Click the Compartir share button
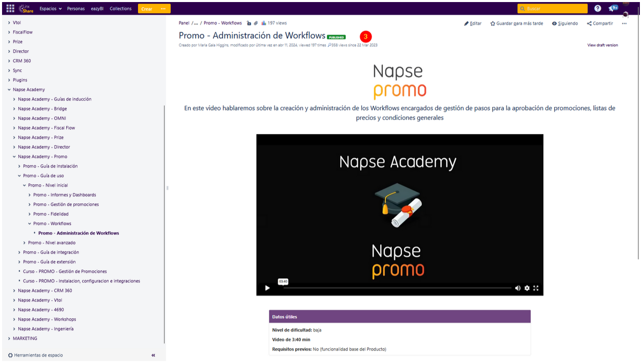This screenshot has width=644, height=362. [x=600, y=23]
